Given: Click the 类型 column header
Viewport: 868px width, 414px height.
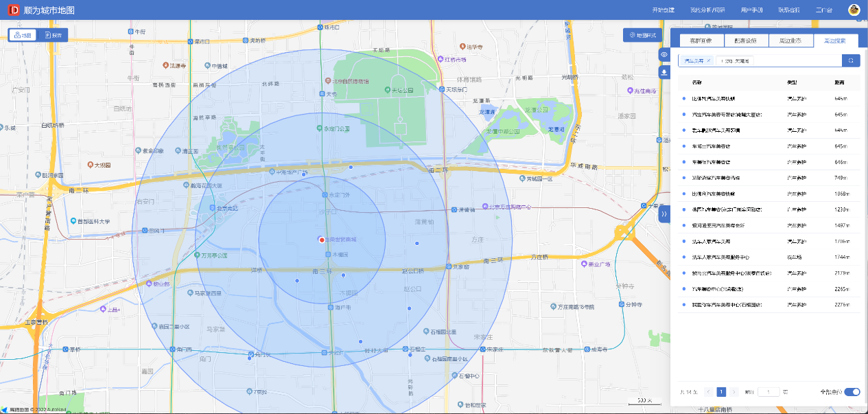Looking at the screenshot, I should point(792,82).
